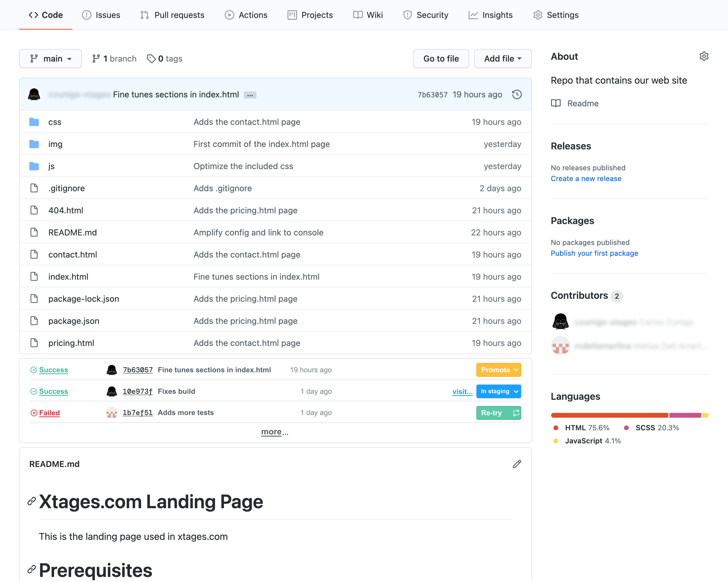Open the main branch dropdown
Viewport: 728px width, 582px height.
coord(50,59)
